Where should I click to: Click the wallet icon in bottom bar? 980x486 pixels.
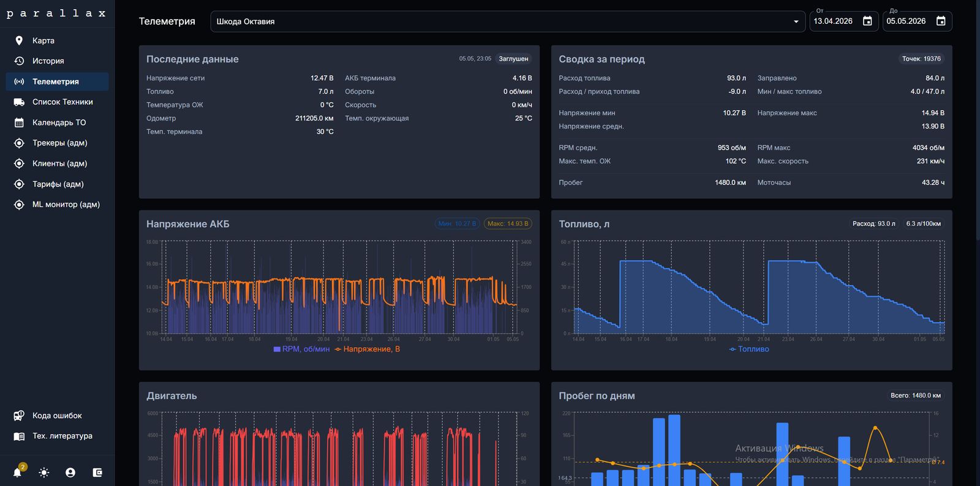pyautogui.click(x=97, y=473)
